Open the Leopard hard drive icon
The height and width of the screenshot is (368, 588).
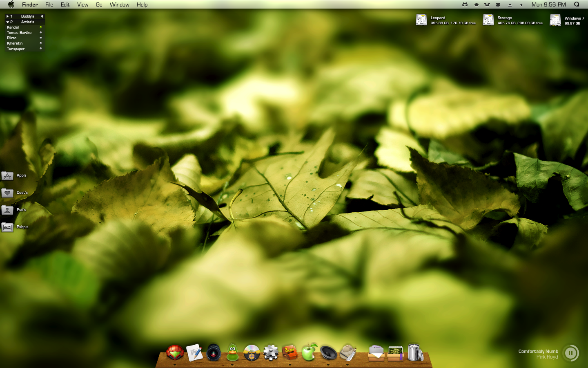pos(421,20)
